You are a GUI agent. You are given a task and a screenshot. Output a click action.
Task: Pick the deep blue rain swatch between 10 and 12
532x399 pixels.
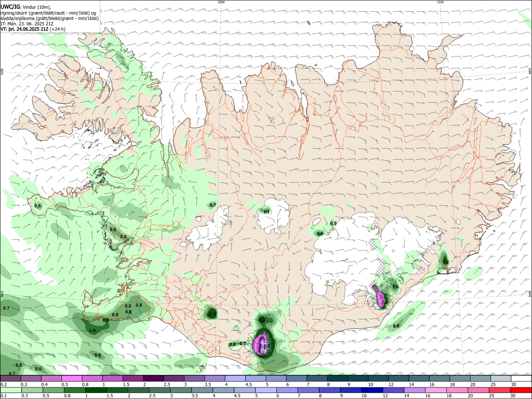pyautogui.click(x=372, y=390)
